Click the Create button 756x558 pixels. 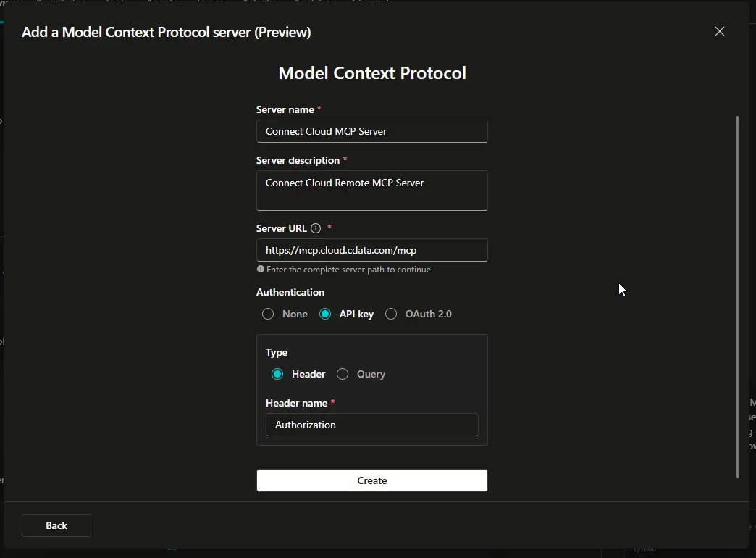[x=371, y=480]
